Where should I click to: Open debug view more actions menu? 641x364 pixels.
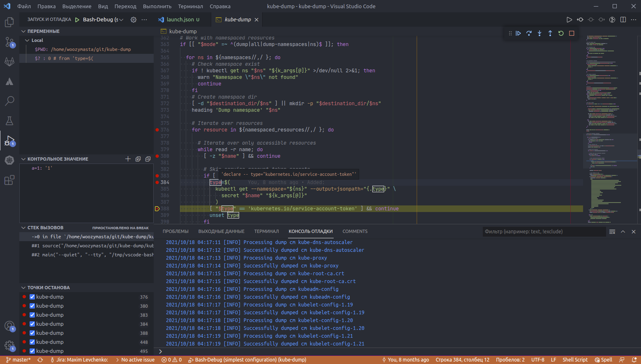click(x=144, y=19)
